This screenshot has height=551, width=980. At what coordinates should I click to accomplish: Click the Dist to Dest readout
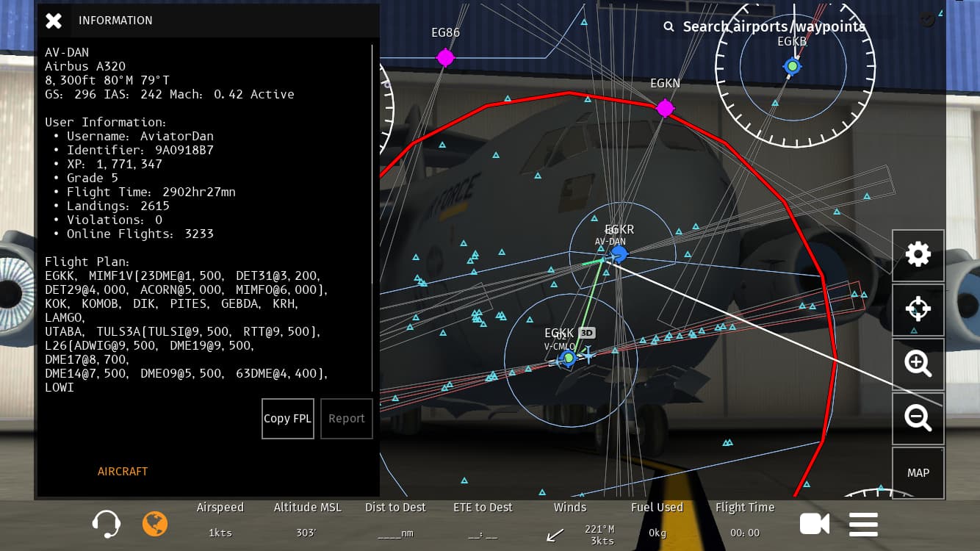[x=395, y=519]
